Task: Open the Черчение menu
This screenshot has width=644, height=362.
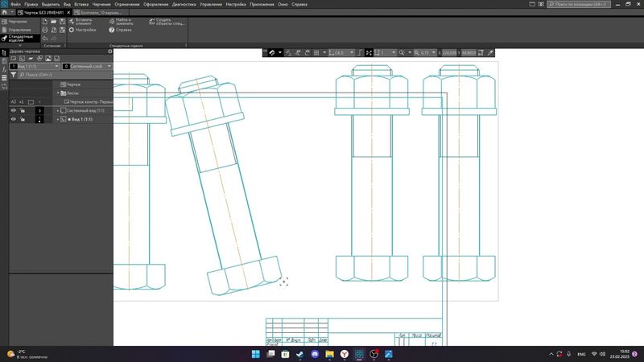Action: pos(102,4)
